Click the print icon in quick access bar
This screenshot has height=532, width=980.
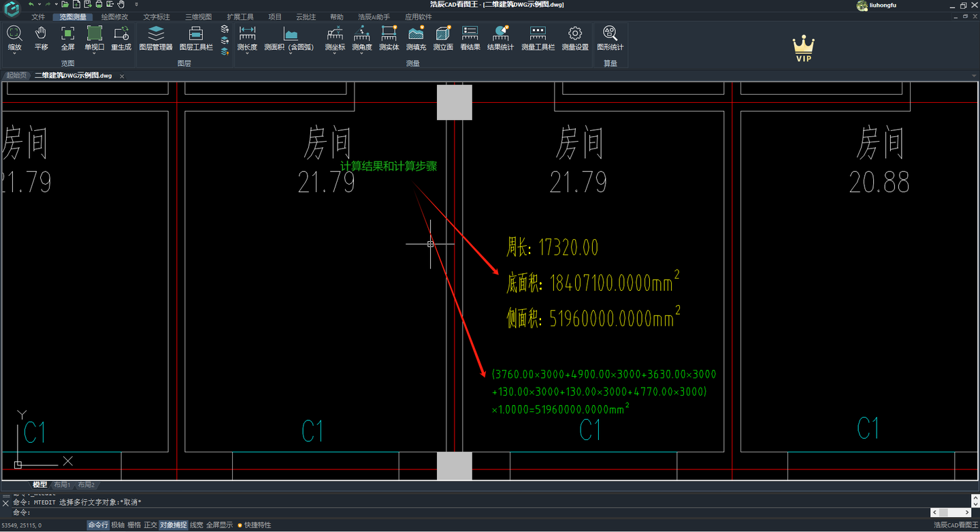(x=99, y=4)
